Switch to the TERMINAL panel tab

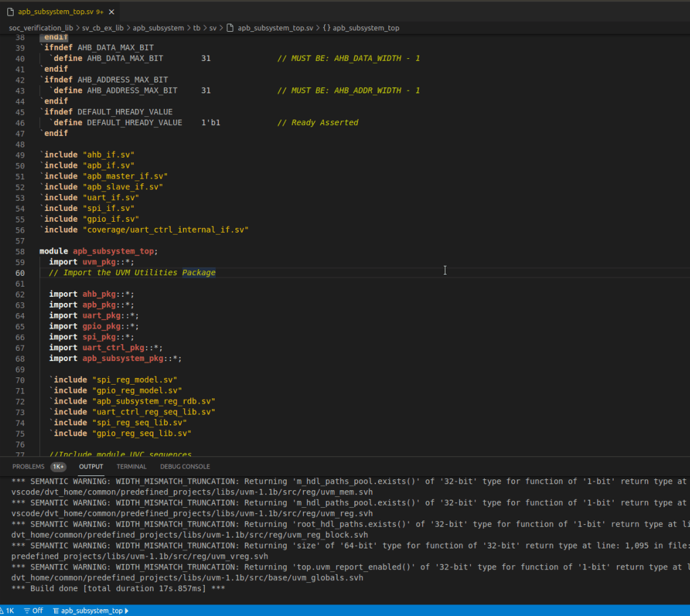[131, 467]
